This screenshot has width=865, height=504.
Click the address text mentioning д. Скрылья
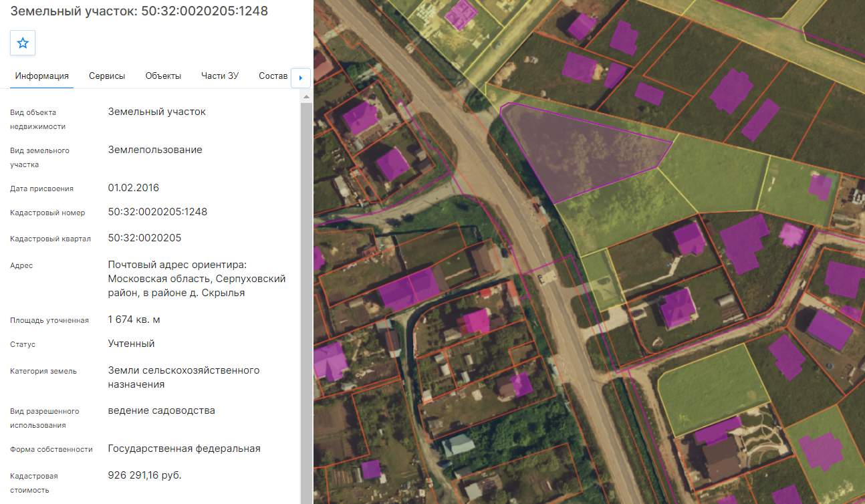(197, 279)
